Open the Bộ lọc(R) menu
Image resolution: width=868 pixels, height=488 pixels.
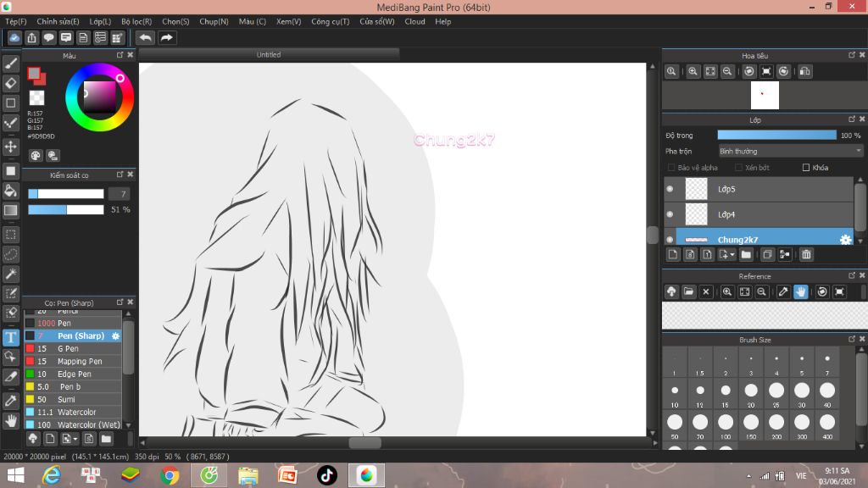pyautogui.click(x=136, y=21)
